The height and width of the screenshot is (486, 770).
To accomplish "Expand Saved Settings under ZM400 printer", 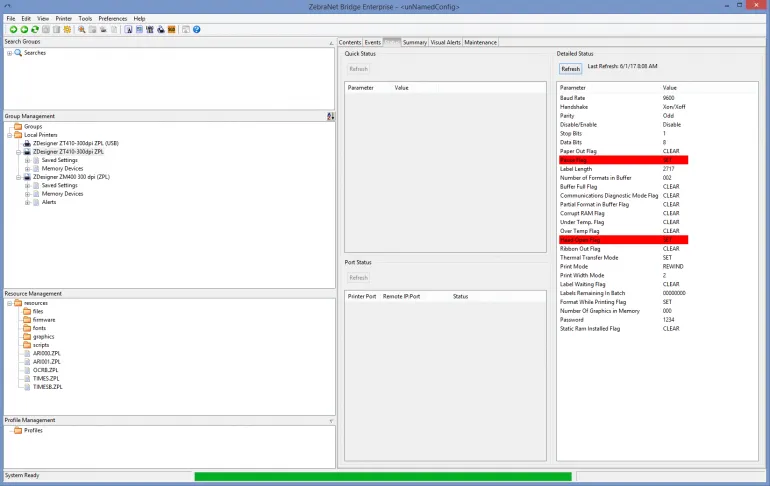I will (x=28, y=186).
